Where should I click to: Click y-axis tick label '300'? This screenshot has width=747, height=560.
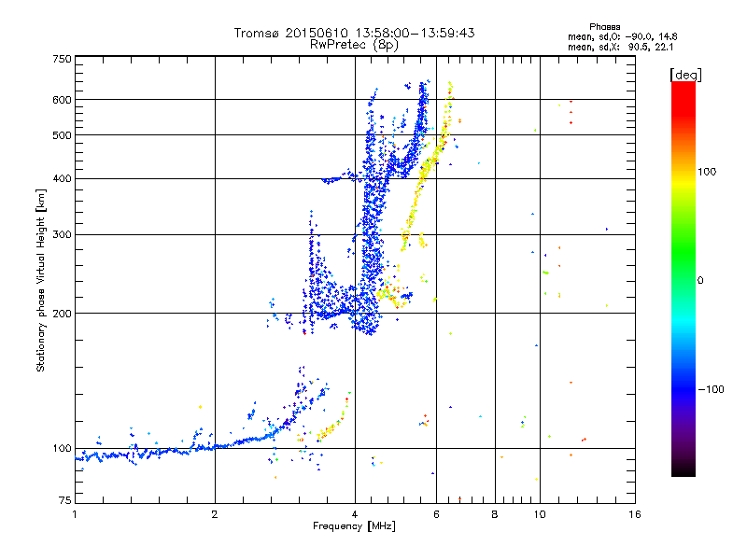point(62,235)
